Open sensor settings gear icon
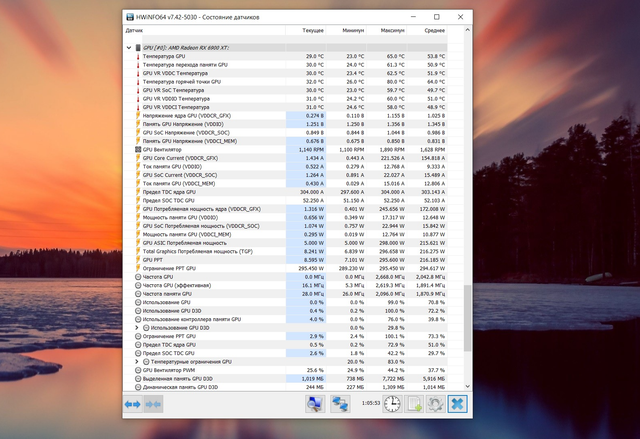Image resolution: width=640 pixels, height=439 pixels. 436,404
